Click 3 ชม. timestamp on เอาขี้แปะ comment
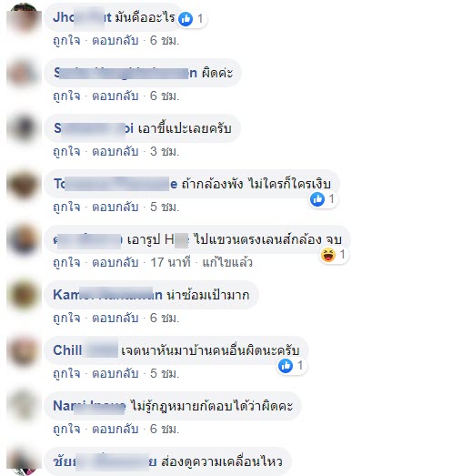 [165, 151]
